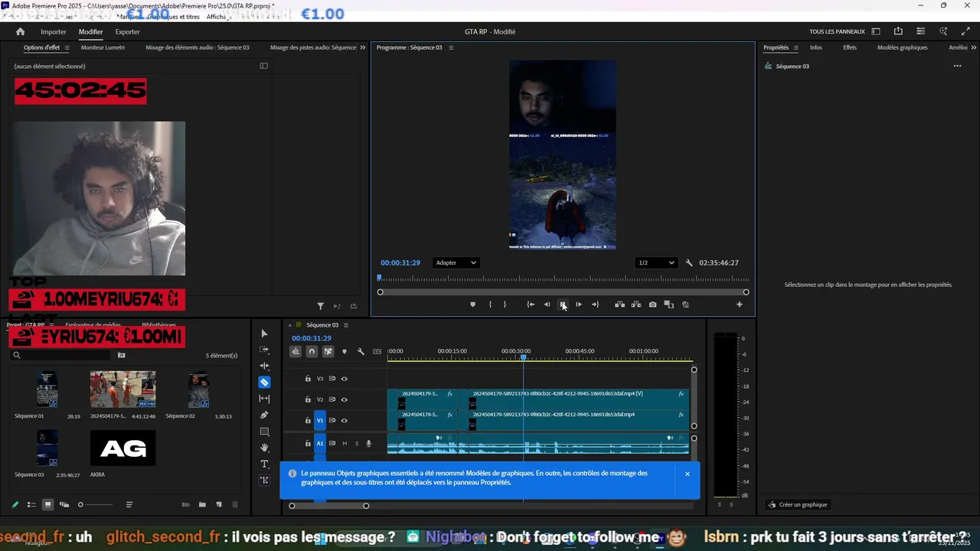Switch project panel to freeform view
This screenshot has height=551, width=980.
[64, 504]
